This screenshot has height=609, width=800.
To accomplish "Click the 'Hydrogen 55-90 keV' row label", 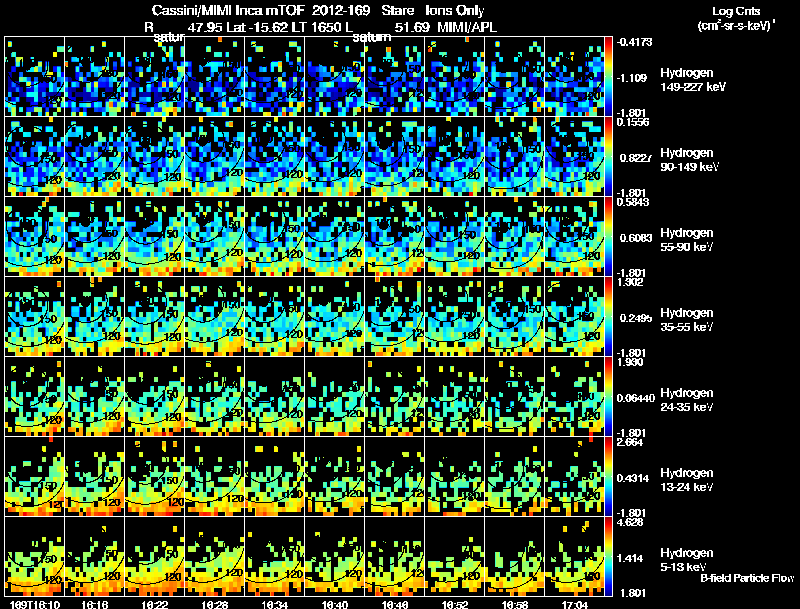I will pos(687,240).
